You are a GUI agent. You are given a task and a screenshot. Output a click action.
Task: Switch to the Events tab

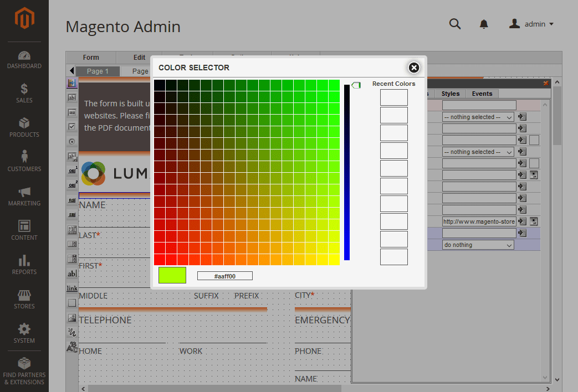click(482, 94)
